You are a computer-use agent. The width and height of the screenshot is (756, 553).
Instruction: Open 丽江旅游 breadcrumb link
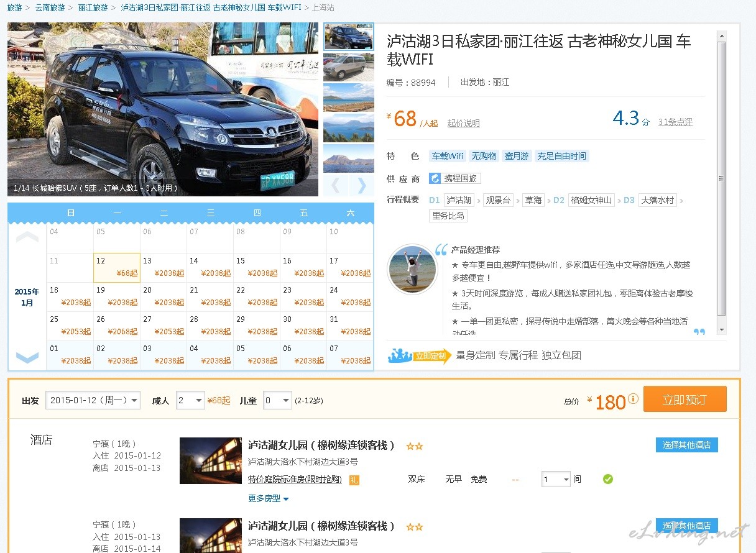pos(93,7)
